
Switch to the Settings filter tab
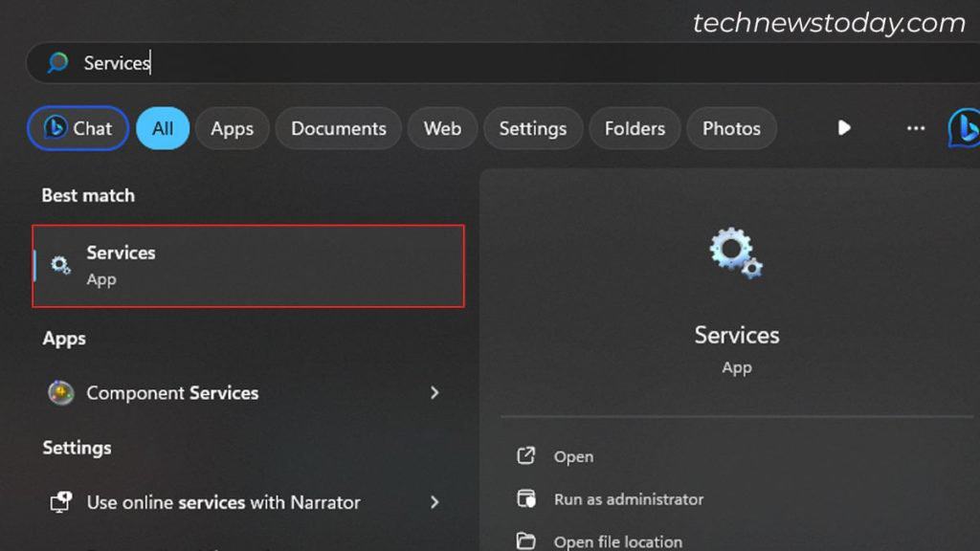click(x=533, y=128)
